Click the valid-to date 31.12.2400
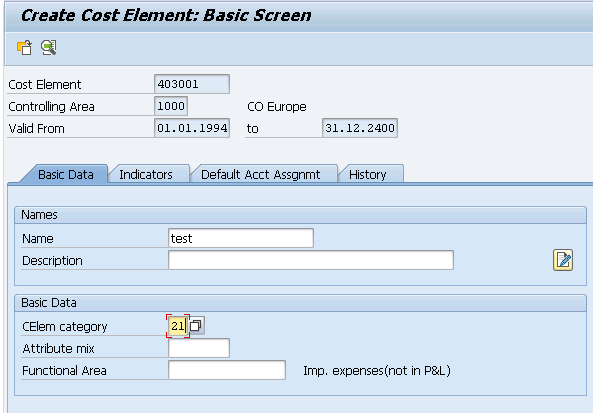The height and width of the screenshot is (413, 593). [360, 128]
